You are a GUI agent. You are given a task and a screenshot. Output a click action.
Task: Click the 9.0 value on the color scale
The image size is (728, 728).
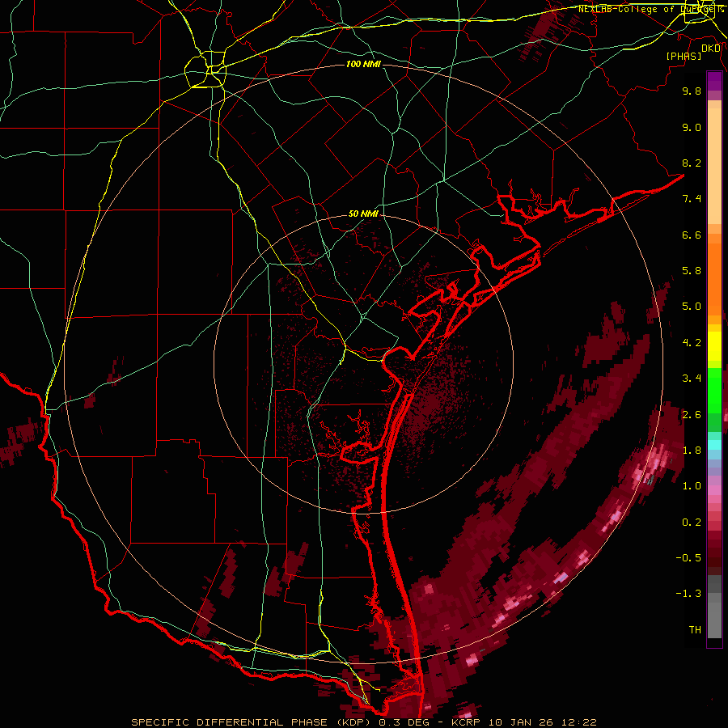(x=692, y=127)
